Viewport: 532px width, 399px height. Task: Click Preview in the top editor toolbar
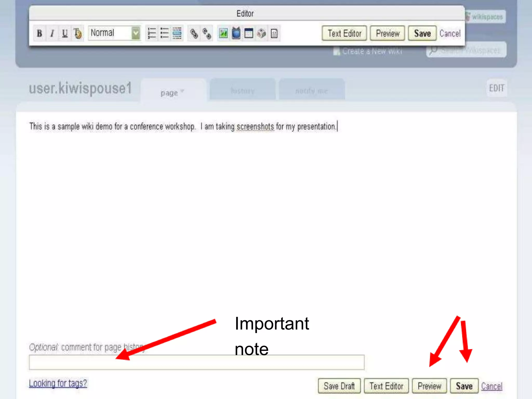(387, 33)
